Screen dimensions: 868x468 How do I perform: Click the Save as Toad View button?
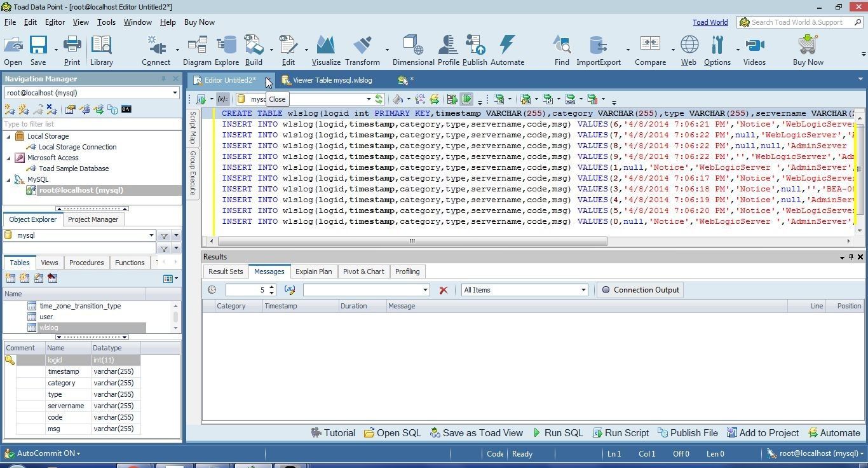477,433
